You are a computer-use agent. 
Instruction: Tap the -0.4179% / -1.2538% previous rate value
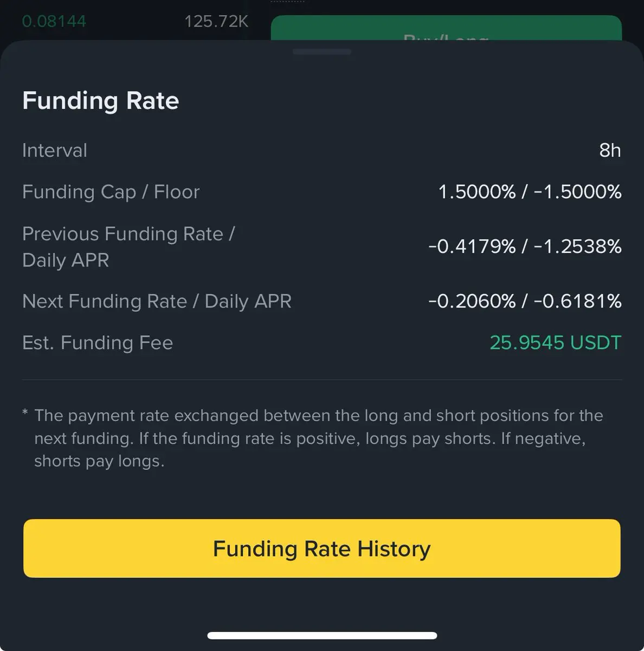[x=525, y=247]
